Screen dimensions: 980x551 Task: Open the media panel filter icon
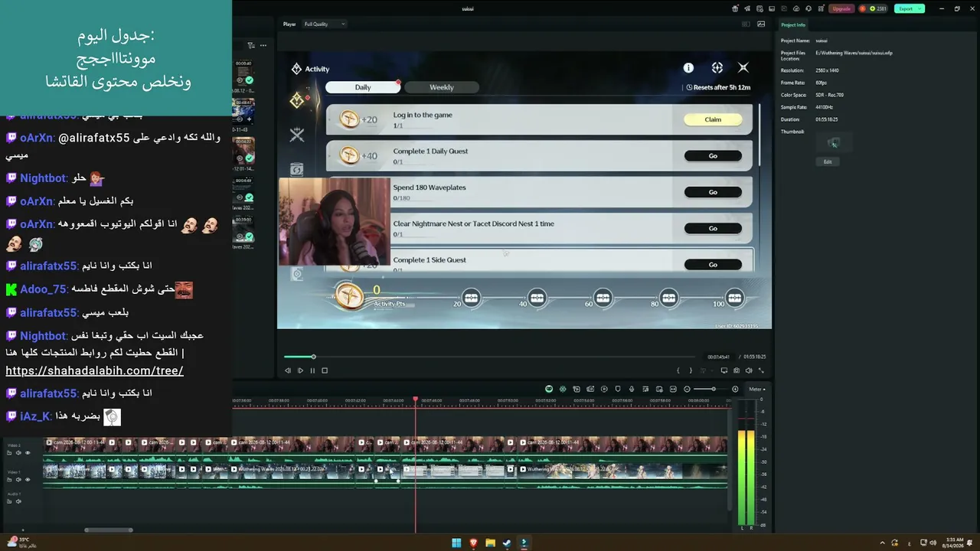[251, 45]
